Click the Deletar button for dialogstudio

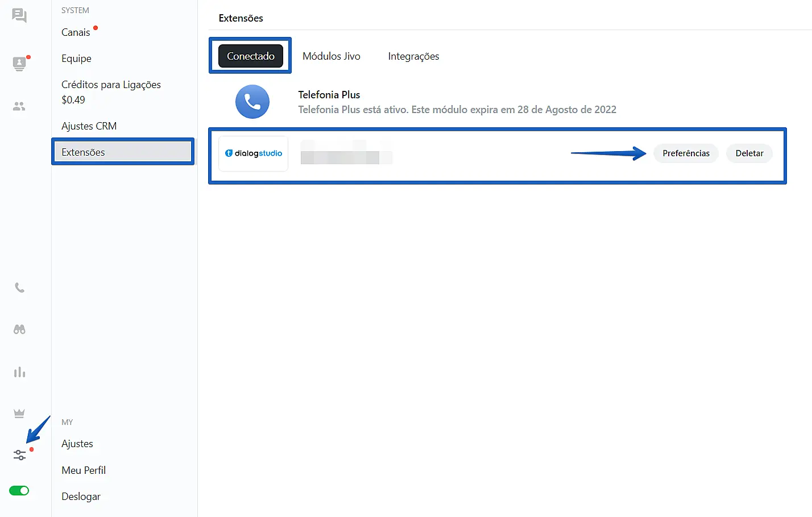[x=749, y=153]
